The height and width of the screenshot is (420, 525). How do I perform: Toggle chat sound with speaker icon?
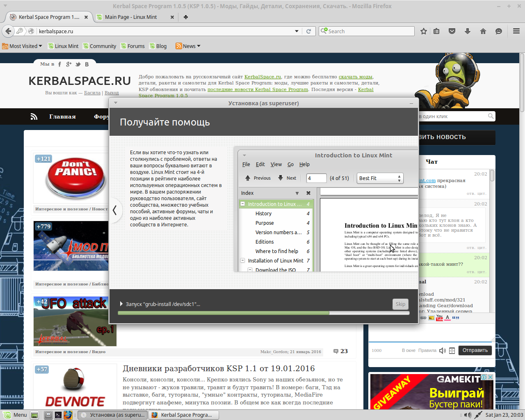click(x=442, y=351)
